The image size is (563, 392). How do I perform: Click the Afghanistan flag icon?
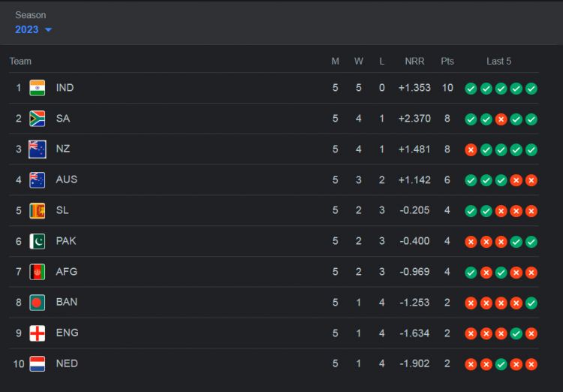tap(38, 272)
